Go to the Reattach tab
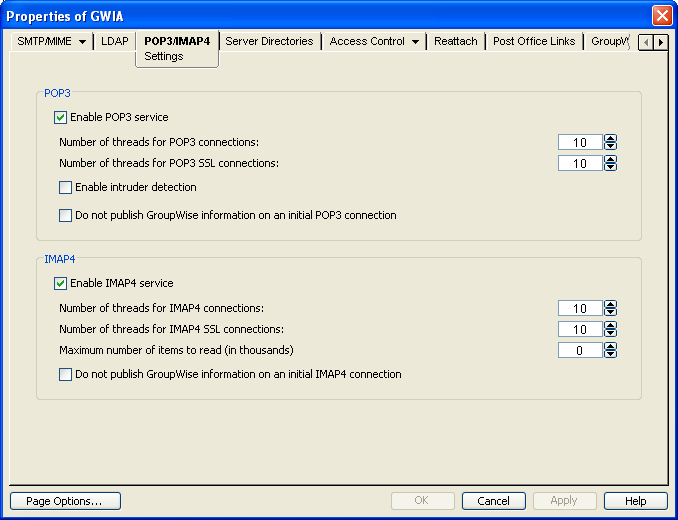Image resolution: width=678 pixels, height=520 pixels. pyautogui.click(x=456, y=41)
